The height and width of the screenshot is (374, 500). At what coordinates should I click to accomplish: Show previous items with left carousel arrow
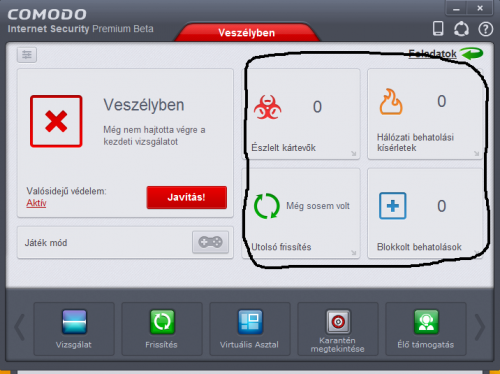(20, 327)
